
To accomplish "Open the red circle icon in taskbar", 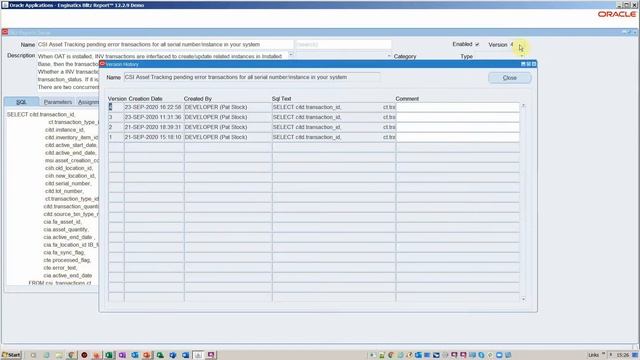I will pyautogui.click(x=84, y=355).
